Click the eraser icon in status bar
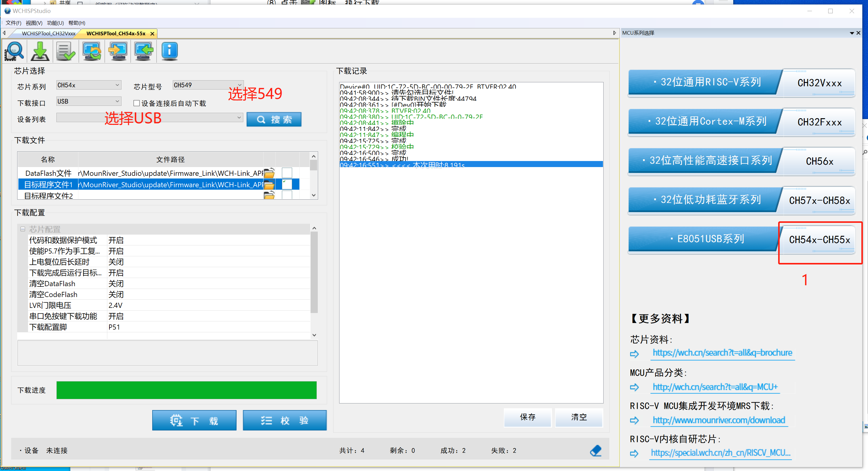Screen dimensions: 868x471 (596, 450)
